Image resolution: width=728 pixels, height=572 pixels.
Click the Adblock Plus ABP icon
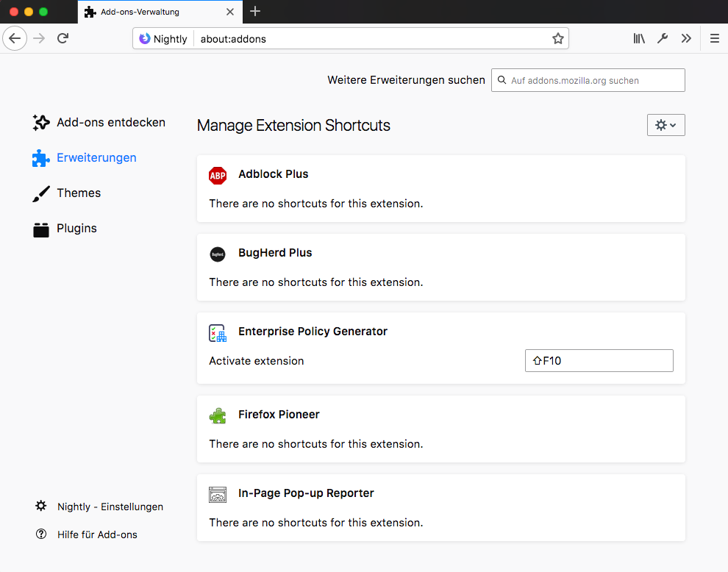(218, 175)
